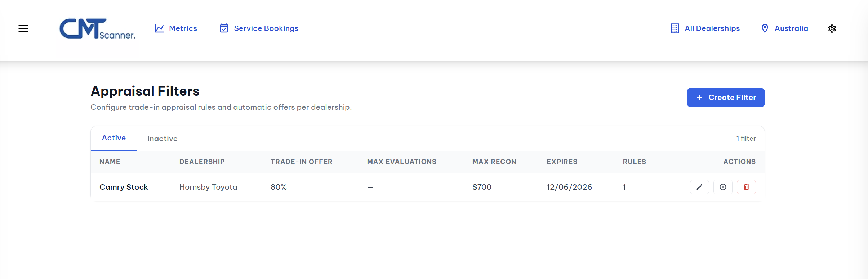Switch to the Inactive tab
868x279 pixels.
pos(163,139)
